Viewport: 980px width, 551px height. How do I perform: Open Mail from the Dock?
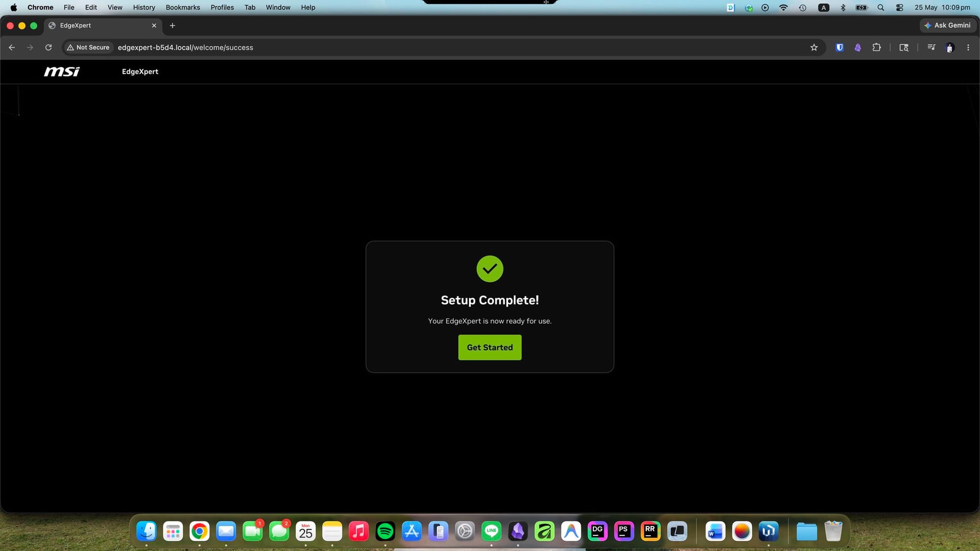[226, 531]
